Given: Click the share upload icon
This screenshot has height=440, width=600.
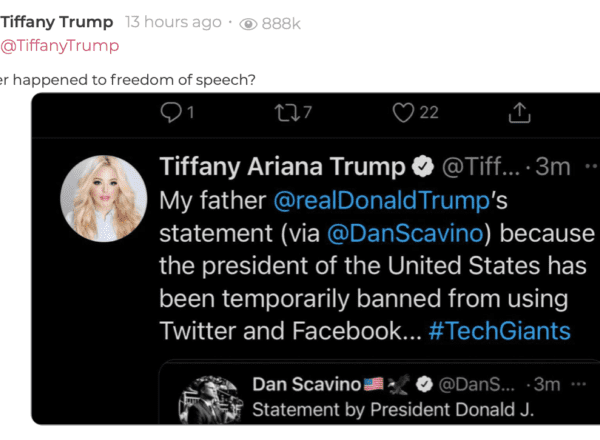Looking at the screenshot, I should (x=519, y=113).
